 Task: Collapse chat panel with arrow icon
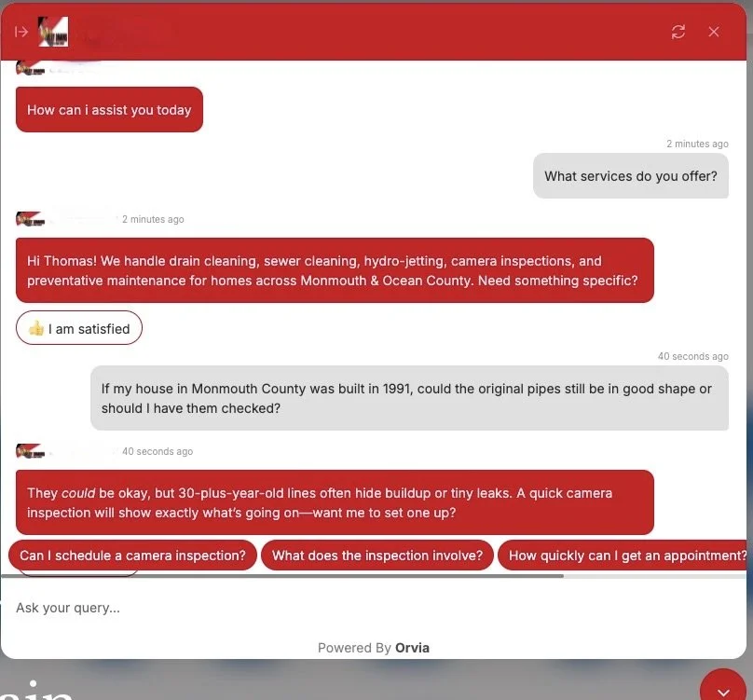(x=21, y=32)
